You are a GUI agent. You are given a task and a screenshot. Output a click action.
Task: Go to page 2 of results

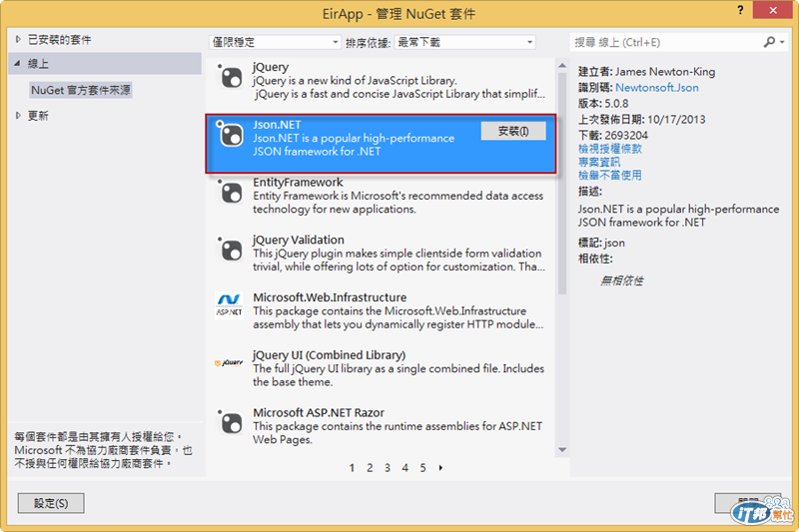(x=370, y=468)
